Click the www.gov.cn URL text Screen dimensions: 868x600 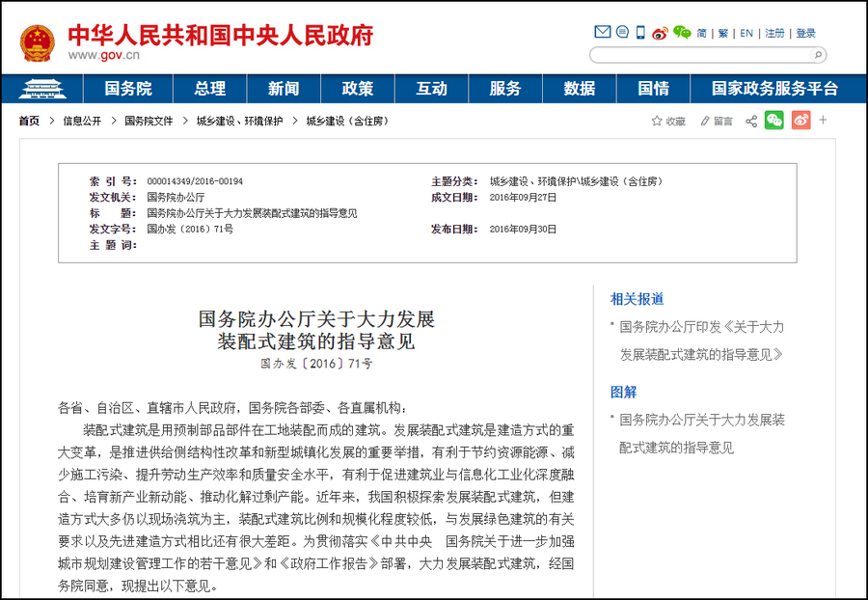[103, 55]
